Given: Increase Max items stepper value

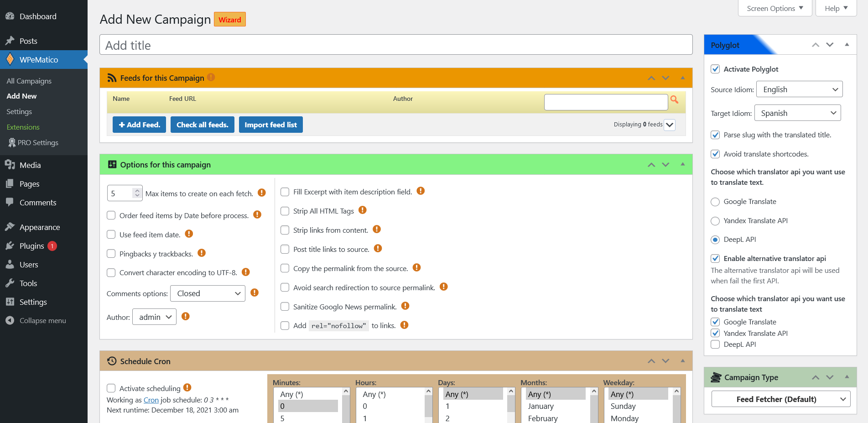Looking at the screenshot, I should [x=137, y=190].
